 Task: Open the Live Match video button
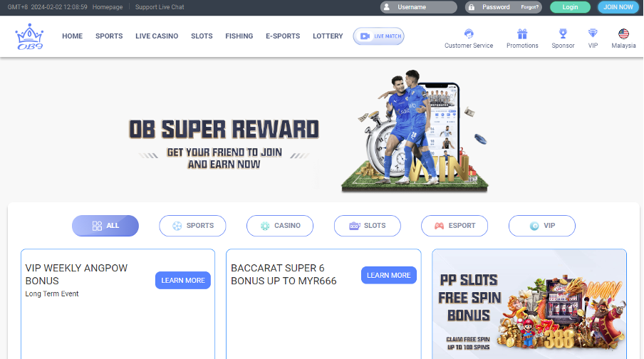click(x=379, y=36)
